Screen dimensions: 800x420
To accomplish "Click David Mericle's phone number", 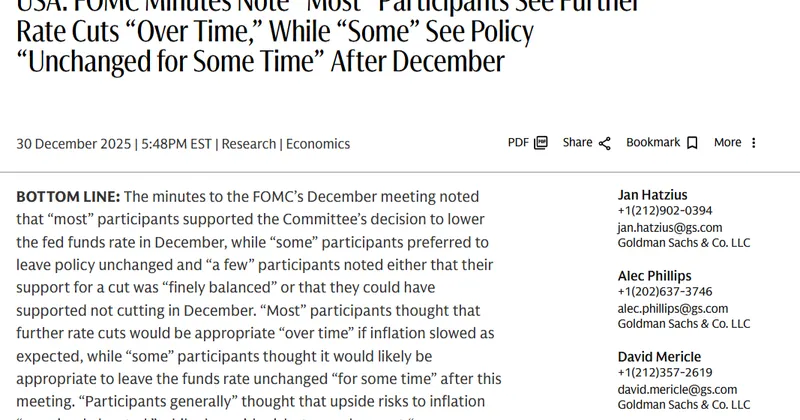I will pyautogui.click(x=665, y=373).
